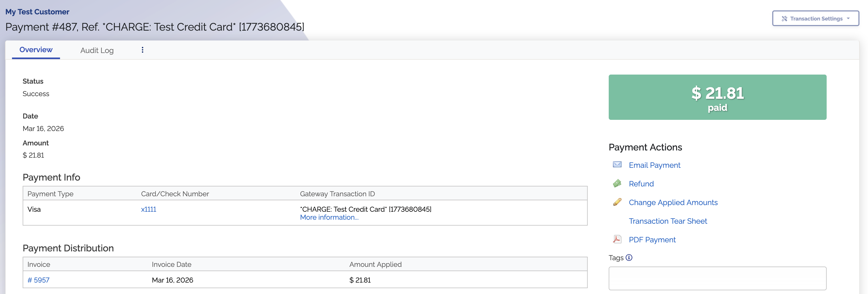Open Change Applied Amounts
This screenshot has width=868, height=294.
click(673, 202)
